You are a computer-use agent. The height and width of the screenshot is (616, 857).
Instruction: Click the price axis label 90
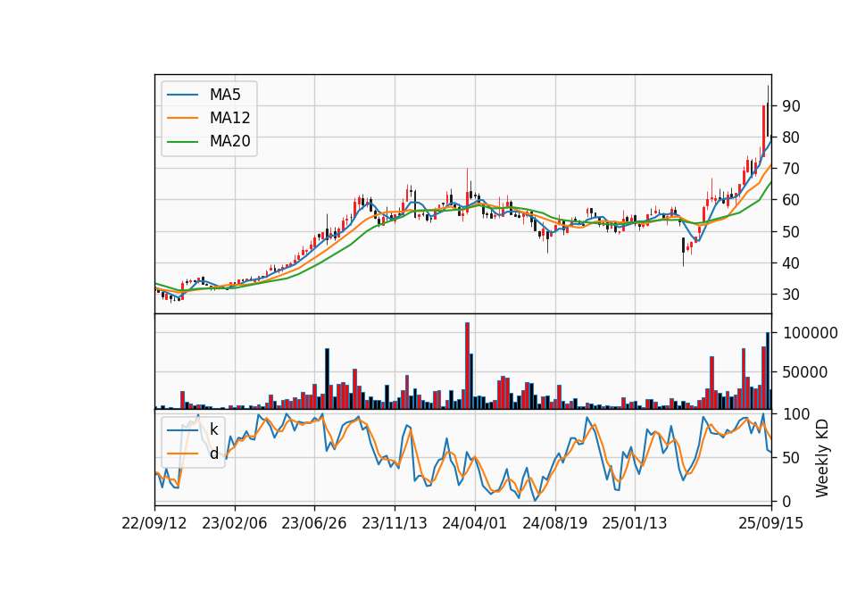791,106
